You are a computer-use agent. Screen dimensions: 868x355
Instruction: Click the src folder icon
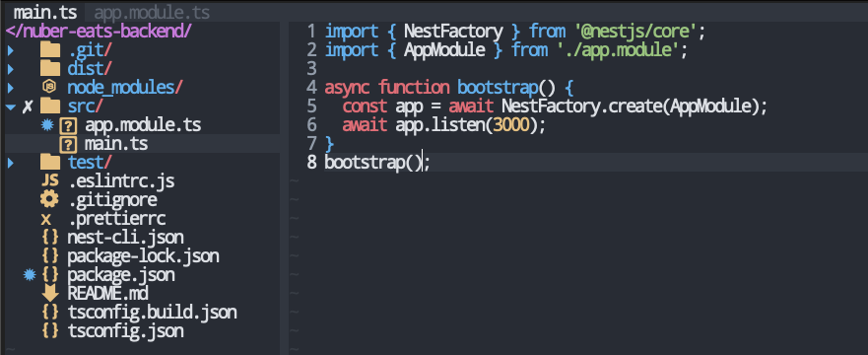tap(50, 106)
